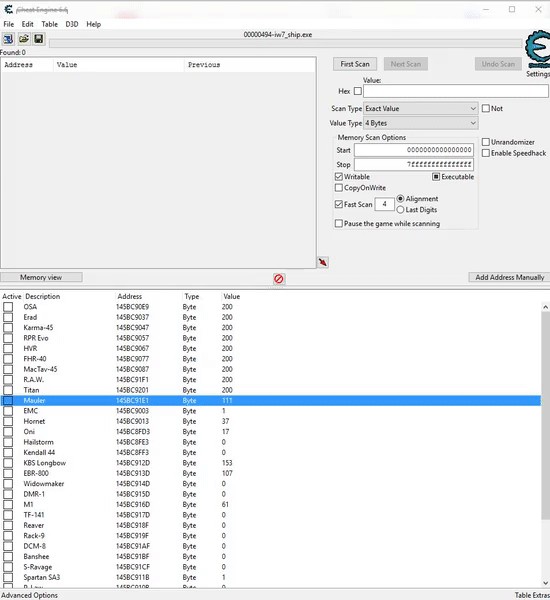This screenshot has height=600, width=550.
Task: Select the R.A.W. entry
Action: pyautogui.click(x=33, y=380)
